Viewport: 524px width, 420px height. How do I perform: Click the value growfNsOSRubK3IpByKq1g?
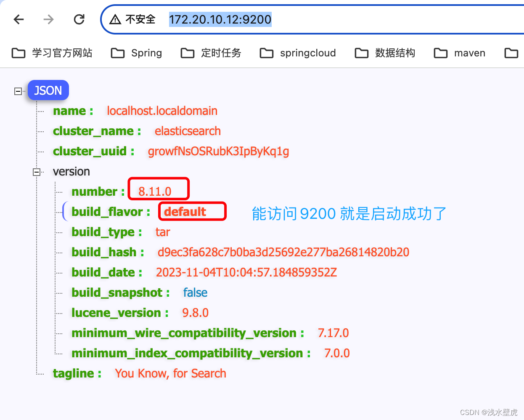point(218,152)
